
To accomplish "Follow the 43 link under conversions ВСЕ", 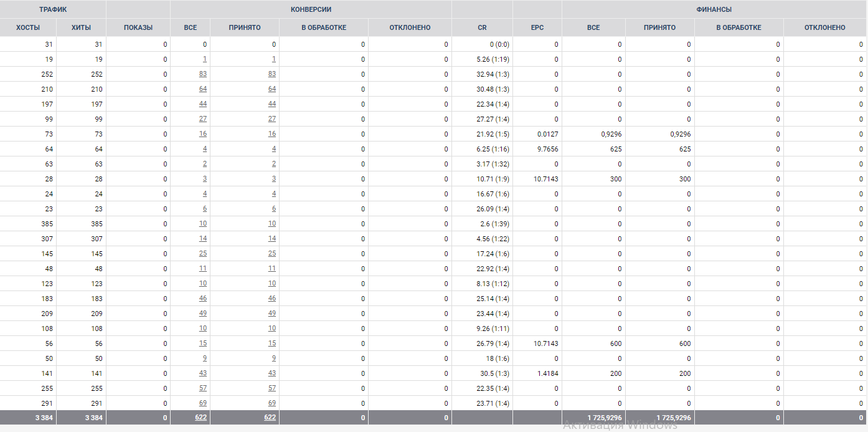I will [x=203, y=373].
